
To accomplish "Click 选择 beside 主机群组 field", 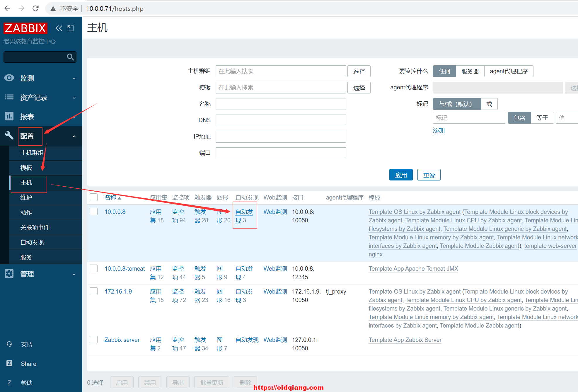I will [x=359, y=71].
